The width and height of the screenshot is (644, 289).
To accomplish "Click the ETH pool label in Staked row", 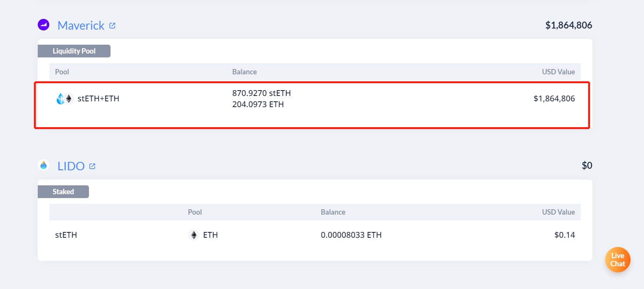I will click(x=210, y=235).
